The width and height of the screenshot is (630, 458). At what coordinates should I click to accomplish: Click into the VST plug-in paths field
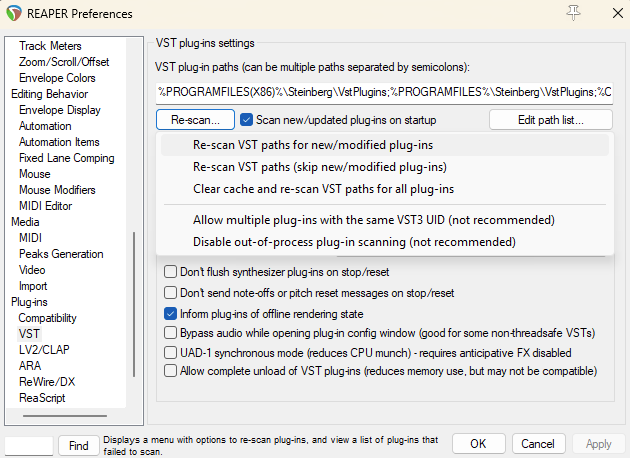pyautogui.click(x=385, y=92)
